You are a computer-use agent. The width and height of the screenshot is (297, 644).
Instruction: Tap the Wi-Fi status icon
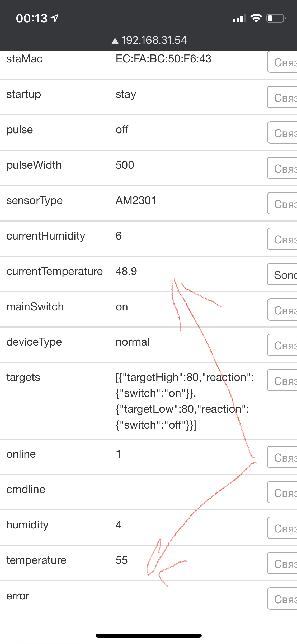pyautogui.click(x=256, y=18)
